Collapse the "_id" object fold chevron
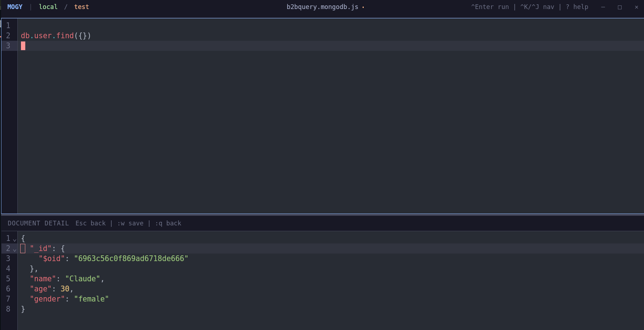644x330 pixels. (14, 249)
